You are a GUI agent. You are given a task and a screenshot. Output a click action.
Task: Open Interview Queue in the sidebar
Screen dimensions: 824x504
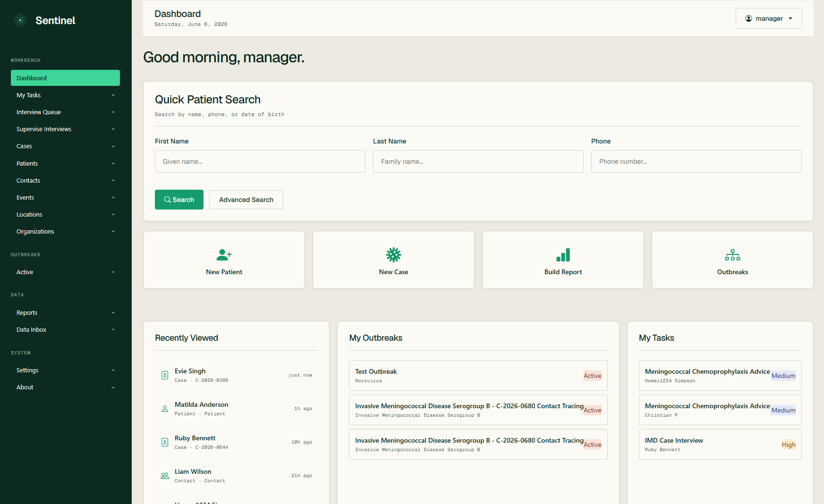coord(65,112)
